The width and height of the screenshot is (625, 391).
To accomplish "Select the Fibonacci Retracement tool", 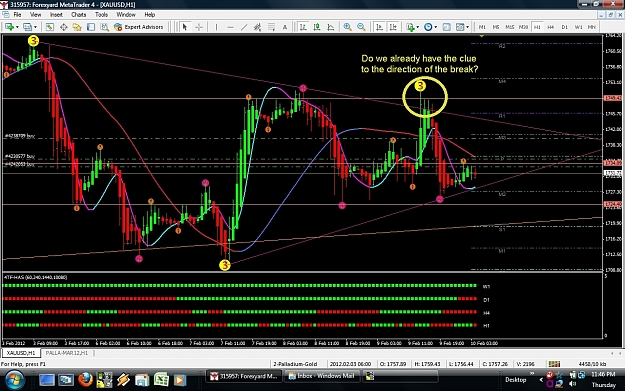I will 271,27.
